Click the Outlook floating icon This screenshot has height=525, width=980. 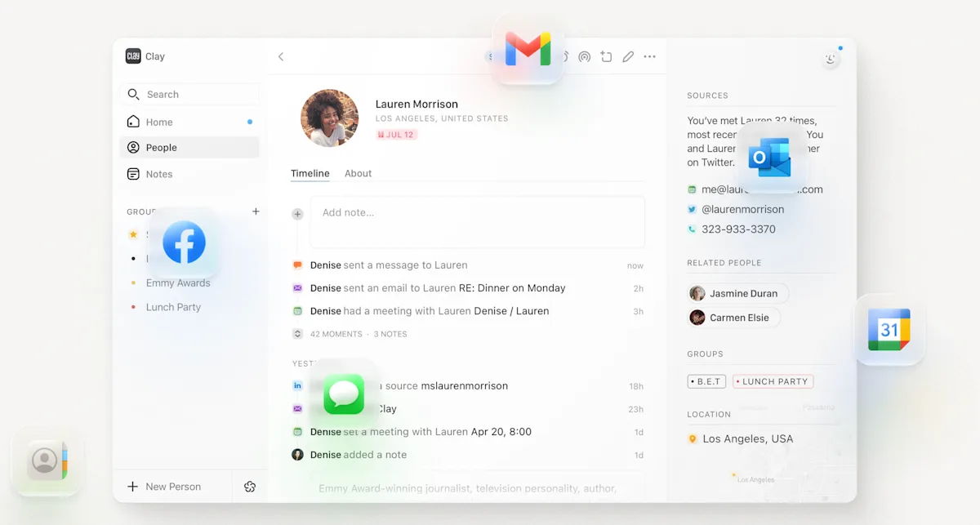(x=769, y=158)
